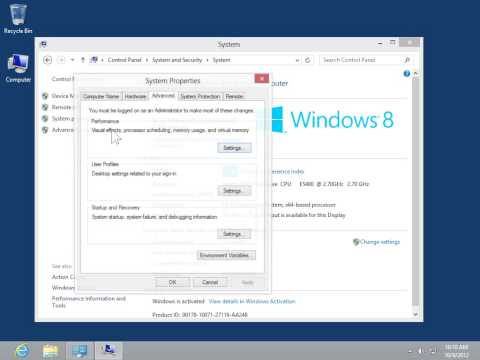Viewport: 480px width, 360px height.
Task: Click the Control Panel taskbar icon
Action: [80, 351]
